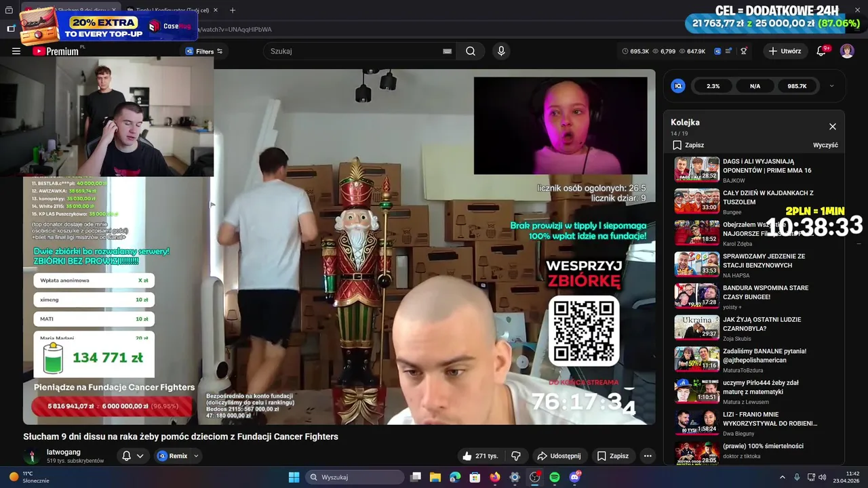868x488 pixels.
Task: Save queue with Zapisz in Kolejka panel
Action: [x=688, y=145]
